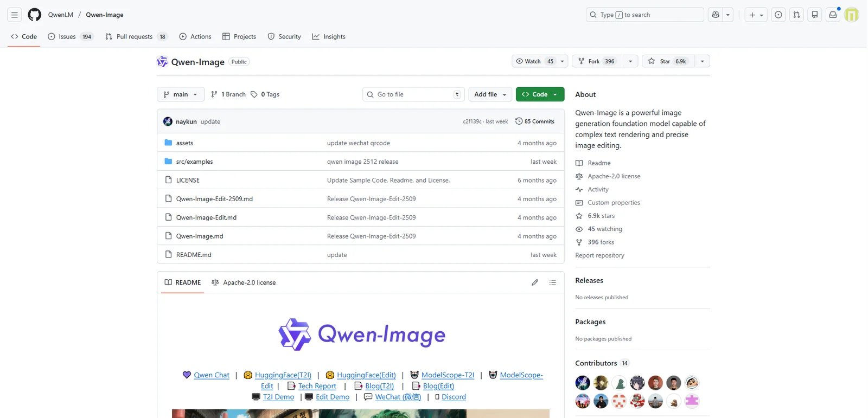
Task: Click the Go to file search field
Action: (413, 94)
